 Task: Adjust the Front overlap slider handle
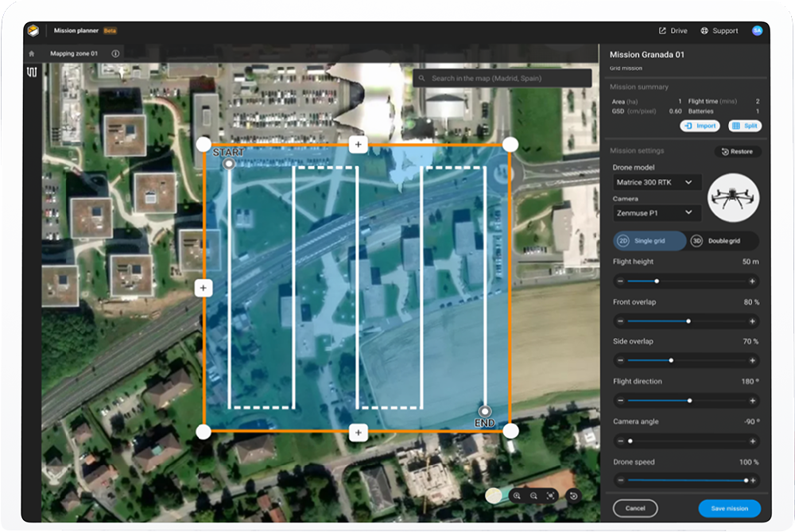click(x=688, y=321)
